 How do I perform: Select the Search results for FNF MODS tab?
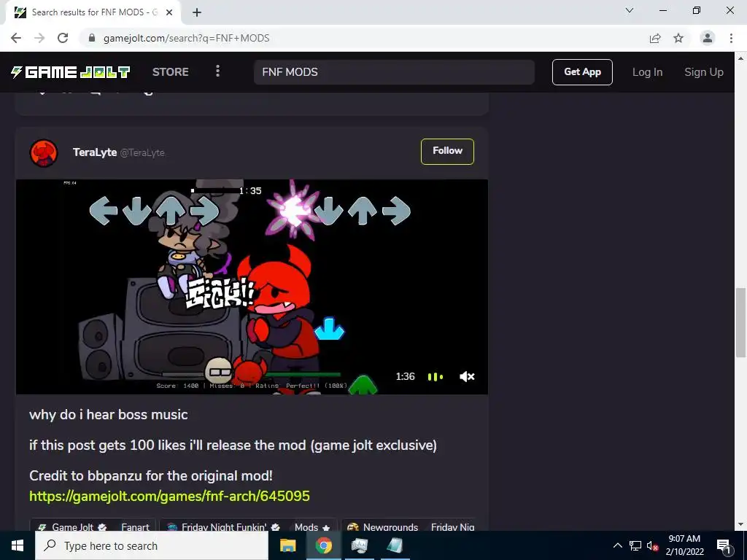click(x=93, y=13)
